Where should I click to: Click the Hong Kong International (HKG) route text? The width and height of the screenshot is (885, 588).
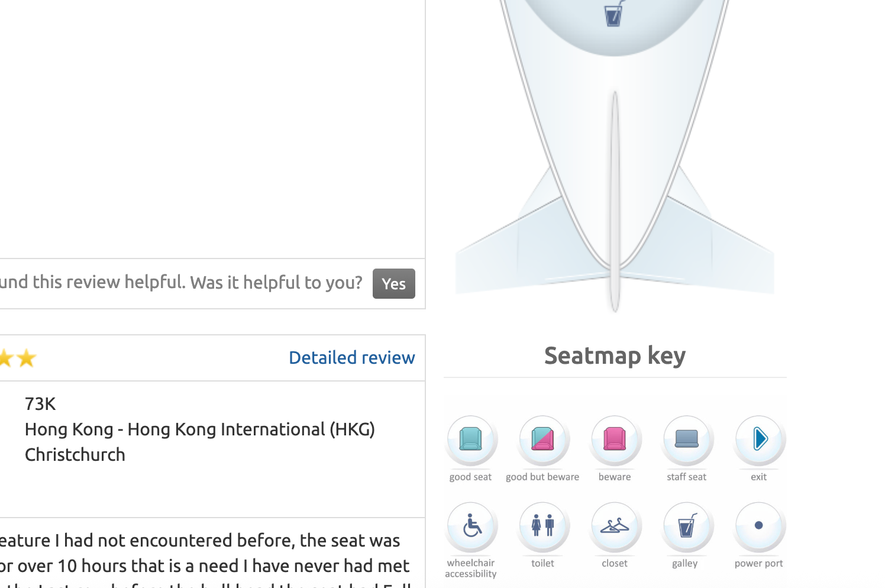(x=199, y=429)
